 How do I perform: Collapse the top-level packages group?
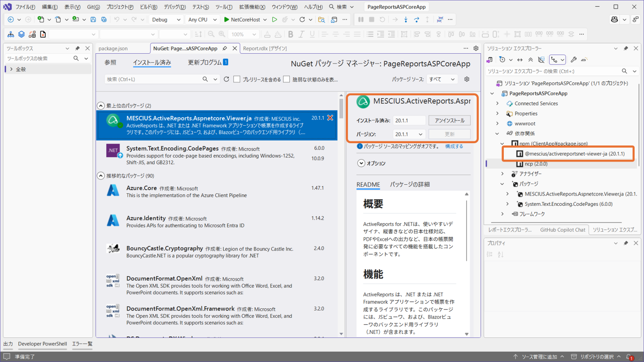pyautogui.click(x=101, y=106)
